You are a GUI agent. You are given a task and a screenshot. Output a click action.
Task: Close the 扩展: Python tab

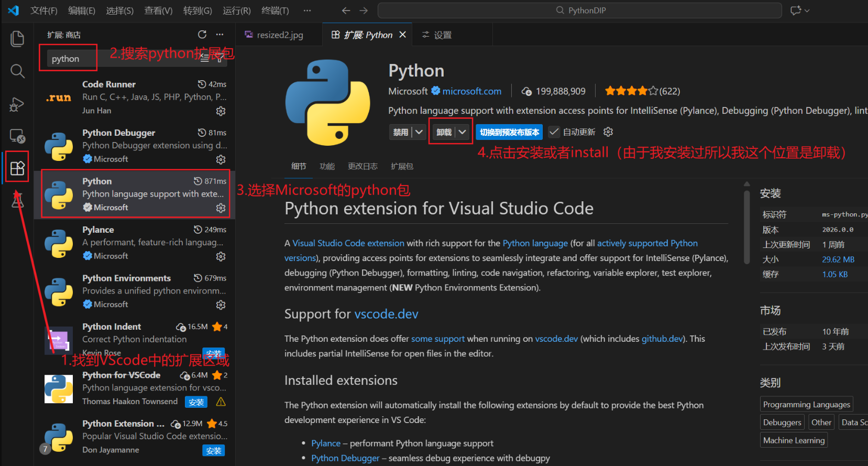click(402, 35)
